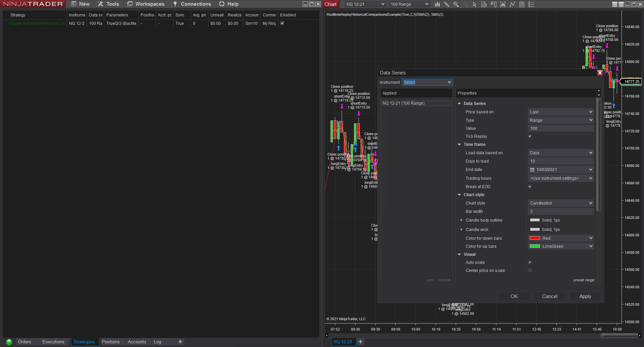The image size is (644, 347).
Task: Click the Bar width input field
Action: (561, 212)
